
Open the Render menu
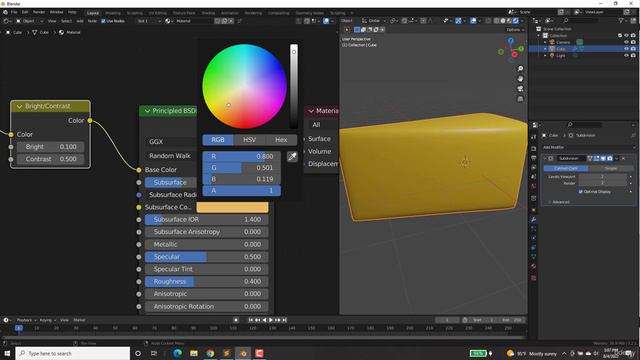[x=39, y=12]
